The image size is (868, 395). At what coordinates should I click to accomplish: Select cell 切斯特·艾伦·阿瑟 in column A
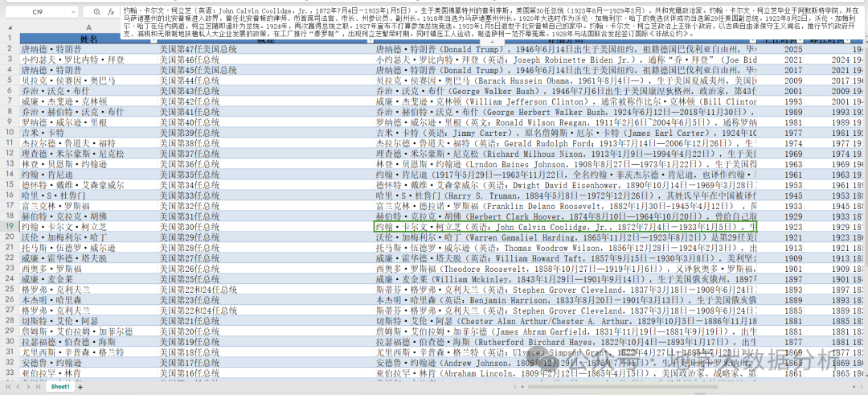click(x=88, y=321)
